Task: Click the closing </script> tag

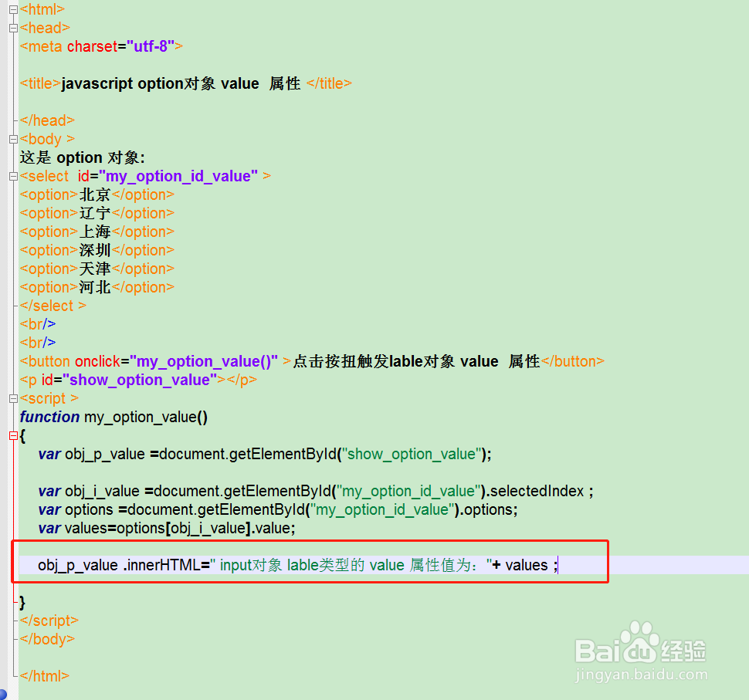Action: (x=49, y=621)
